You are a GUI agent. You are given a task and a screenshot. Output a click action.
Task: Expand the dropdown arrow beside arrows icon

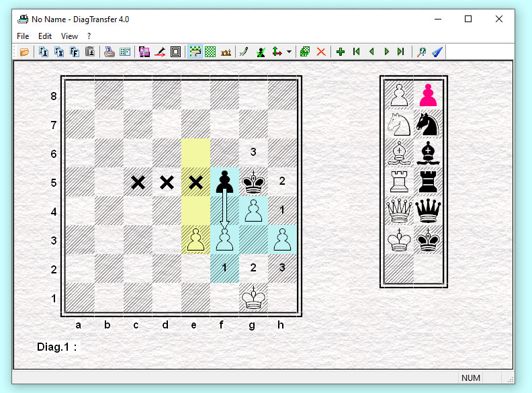click(x=290, y=52)
